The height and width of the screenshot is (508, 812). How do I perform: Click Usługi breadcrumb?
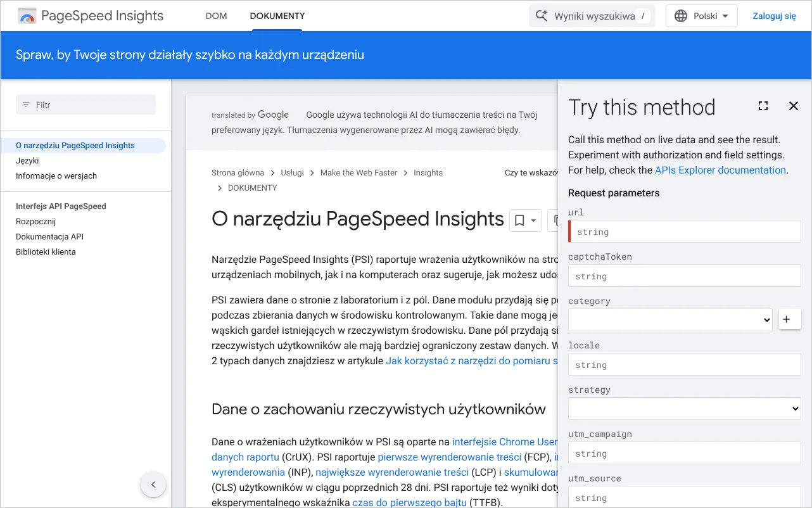coord(293,173)
